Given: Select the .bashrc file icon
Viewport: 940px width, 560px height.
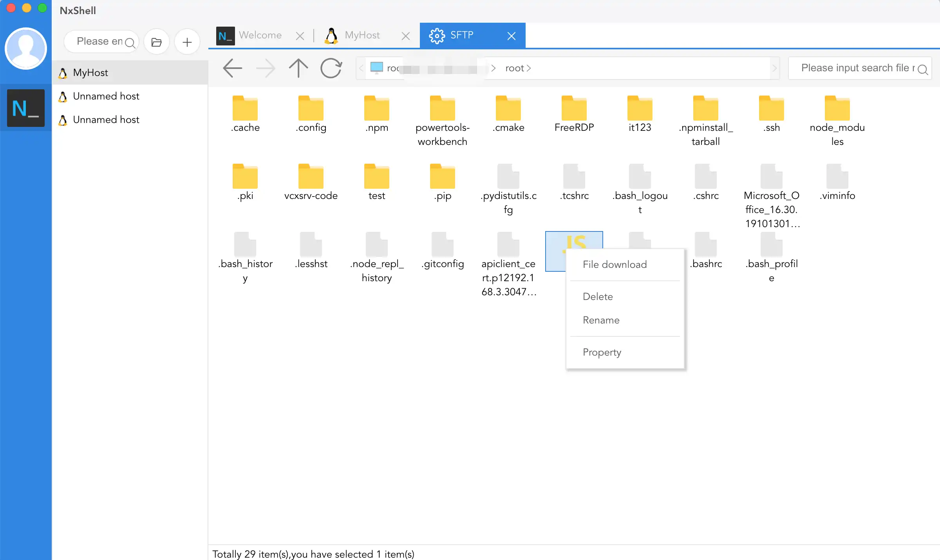Looking at the screenshot, I should point(705,244).
